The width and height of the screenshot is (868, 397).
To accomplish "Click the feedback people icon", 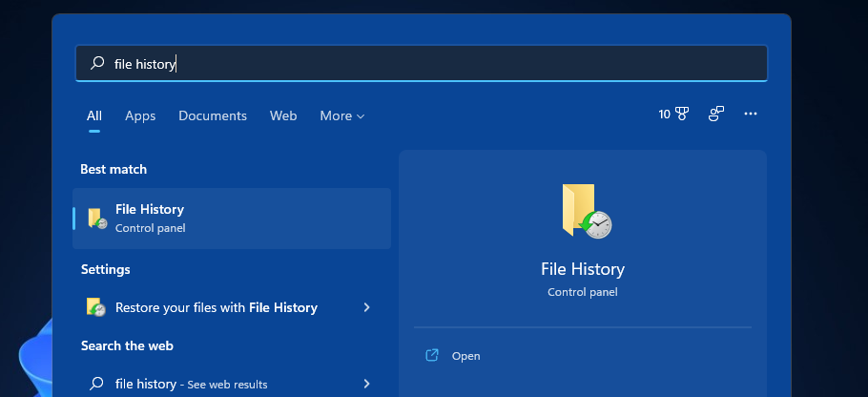I will (x=716, y=115).
